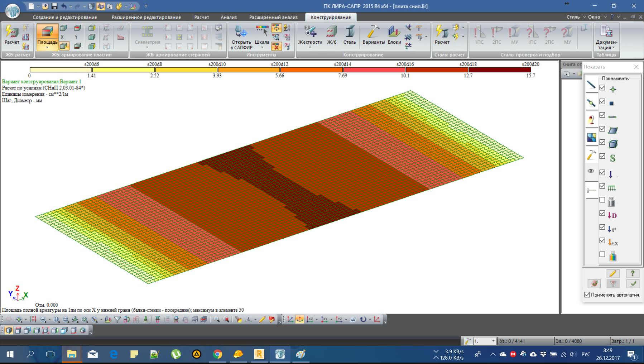The image size is (644, 364).
Task: Open the Окно menu
Action: pyautogui.click(x=594, y=17)
